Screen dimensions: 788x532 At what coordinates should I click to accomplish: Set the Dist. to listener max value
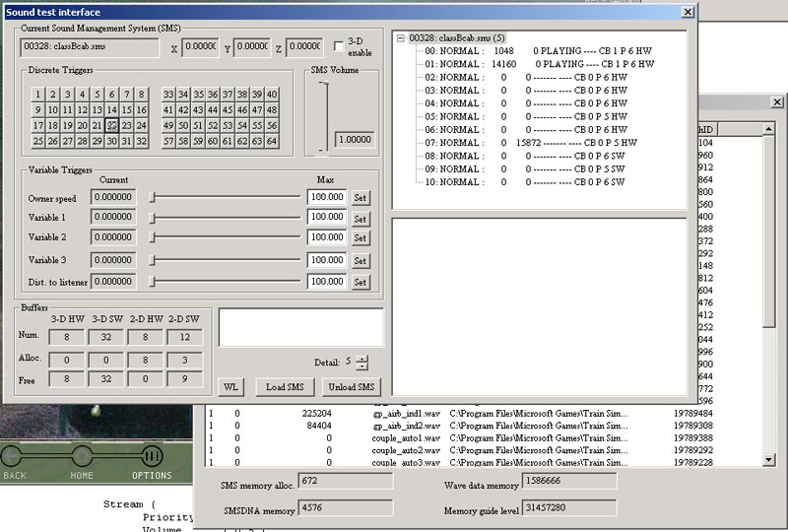click(360, 282)
